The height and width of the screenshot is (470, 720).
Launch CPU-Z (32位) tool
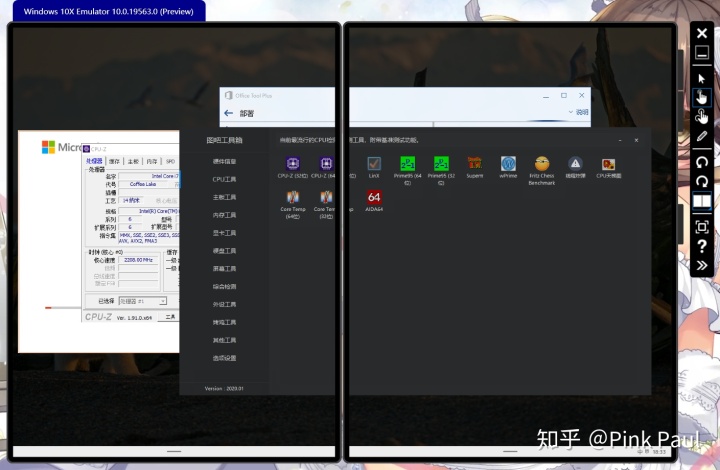tap(292, 168)
